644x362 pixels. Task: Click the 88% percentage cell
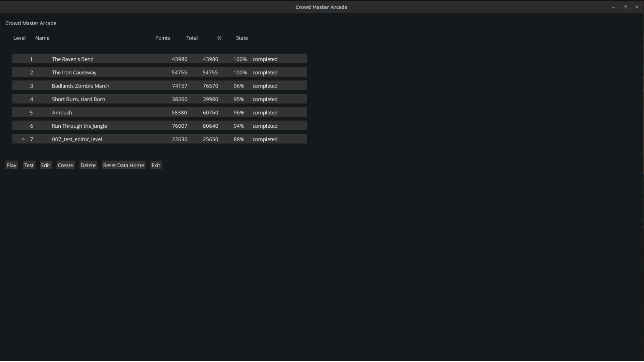(x=239, y=139)
